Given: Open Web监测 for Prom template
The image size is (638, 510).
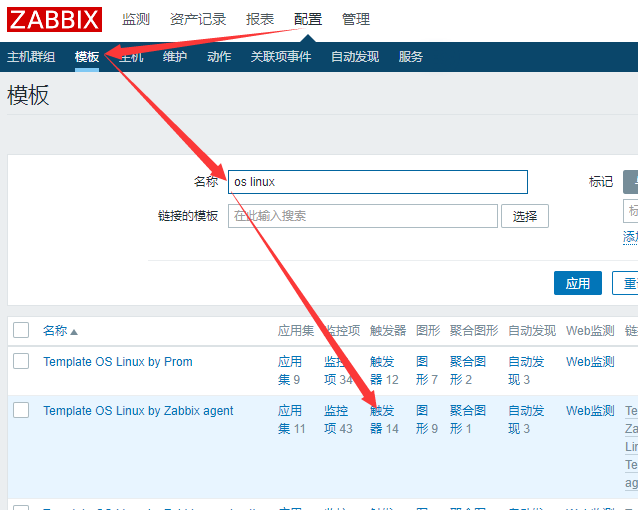Looking at the screenshot, I should pyautogui.click(x=590, y=361).
